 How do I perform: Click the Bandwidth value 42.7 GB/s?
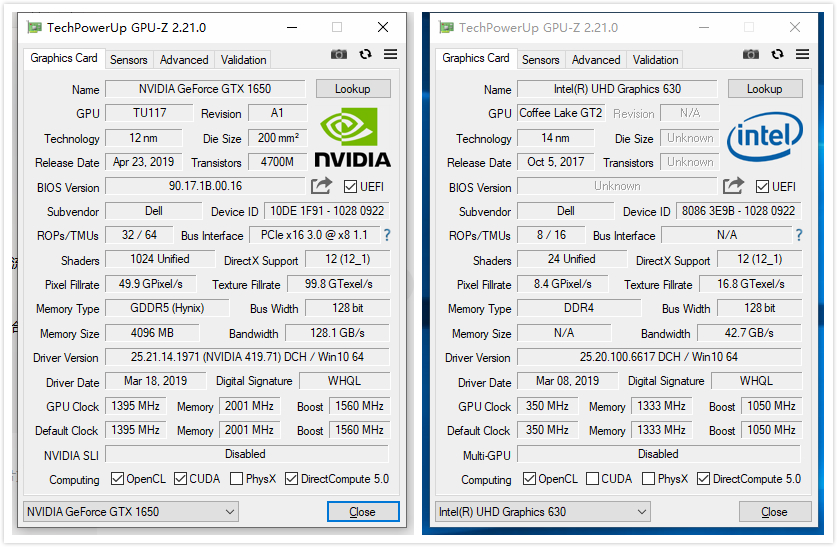[749, 333]
